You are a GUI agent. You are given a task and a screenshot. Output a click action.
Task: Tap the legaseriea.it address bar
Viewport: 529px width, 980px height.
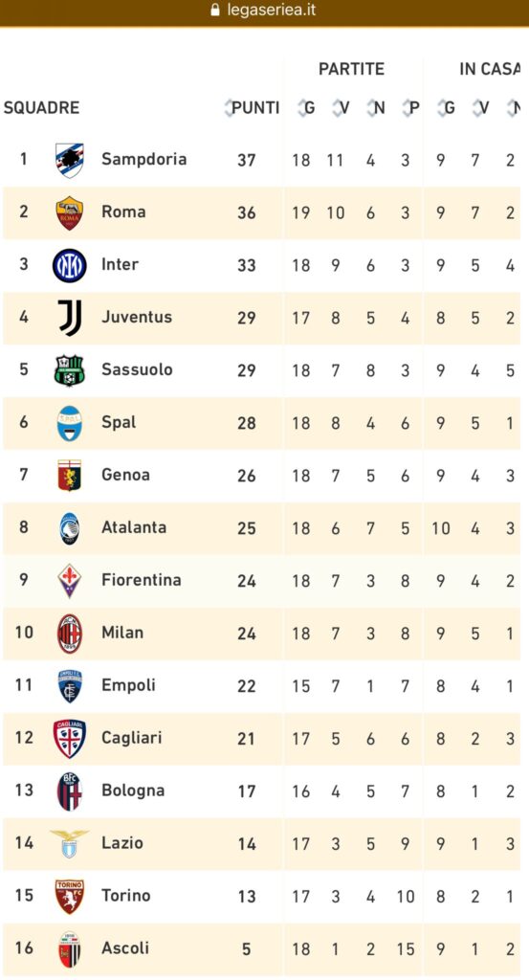pos(264,11)
